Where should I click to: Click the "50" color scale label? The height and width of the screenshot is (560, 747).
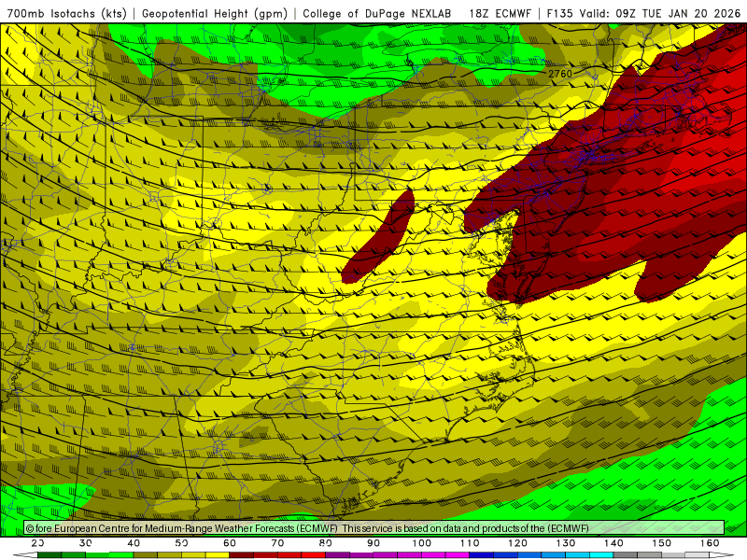[181, 543]
